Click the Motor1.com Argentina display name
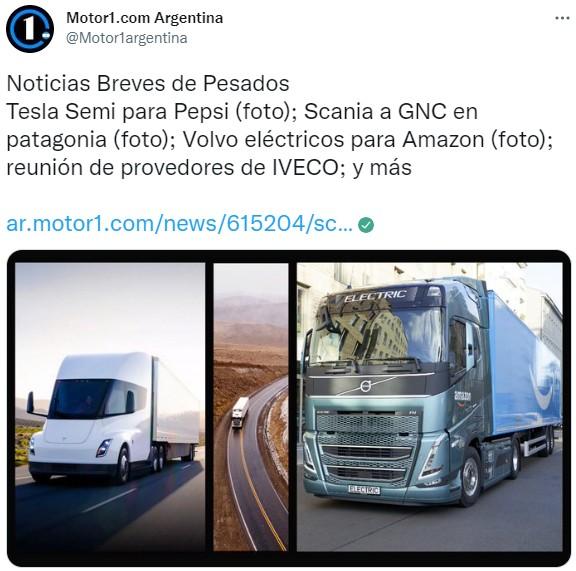 point(144,18)
